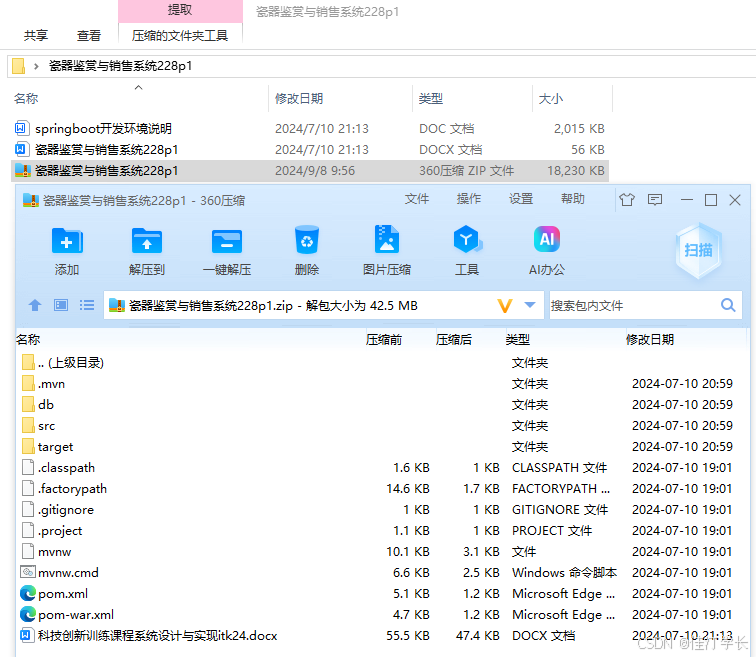The height and width of the screenshot is (657, 756).
Task: Click the Explorer address bar folder icon
Action: click(x=18, y=66)
